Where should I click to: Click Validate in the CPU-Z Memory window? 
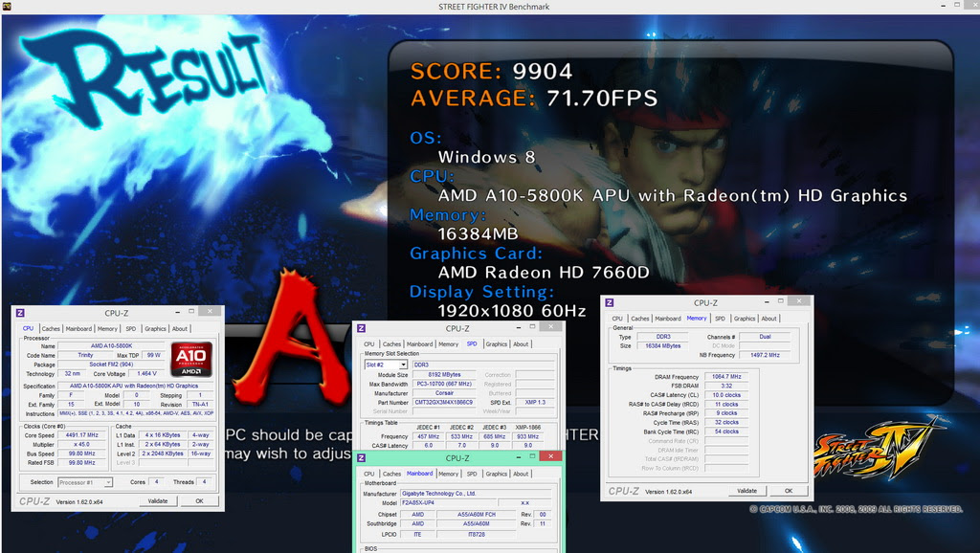click(746, 491)
